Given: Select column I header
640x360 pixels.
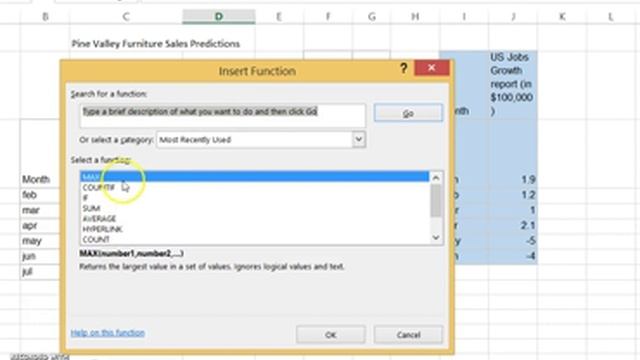Looking at the screenshot, I should pos(464,17).
